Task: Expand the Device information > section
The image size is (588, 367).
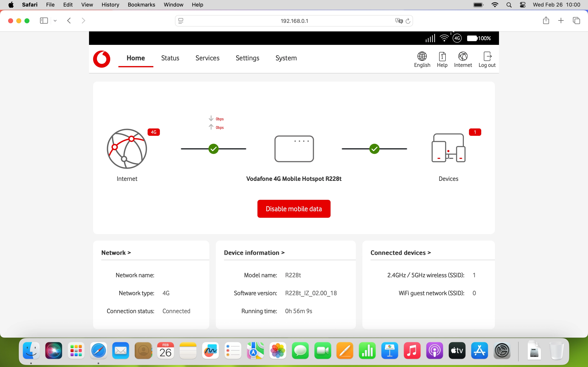Action: tap(254, 253)
